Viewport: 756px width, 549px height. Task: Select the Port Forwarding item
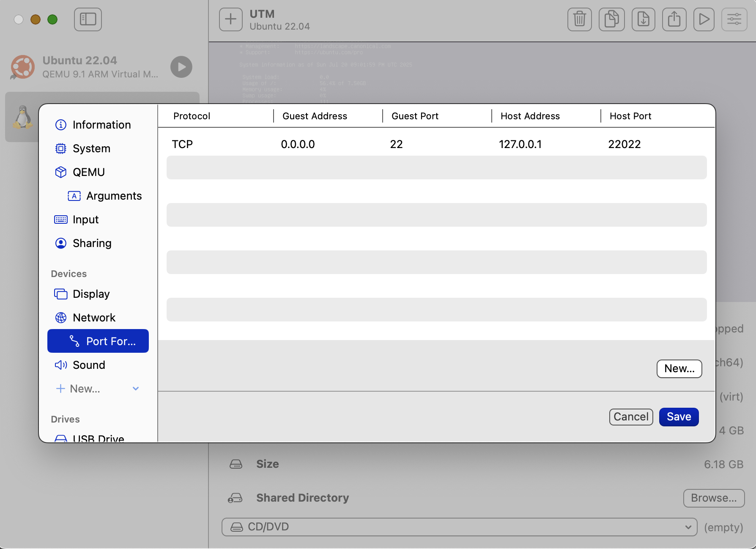coord(98,341)
